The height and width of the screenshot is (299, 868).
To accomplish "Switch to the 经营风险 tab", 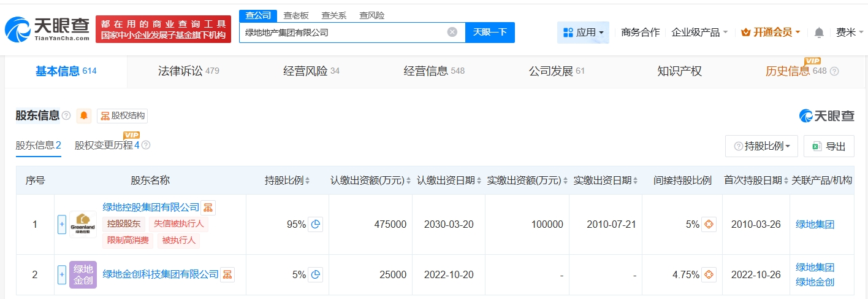I will [x=311, y=71].
